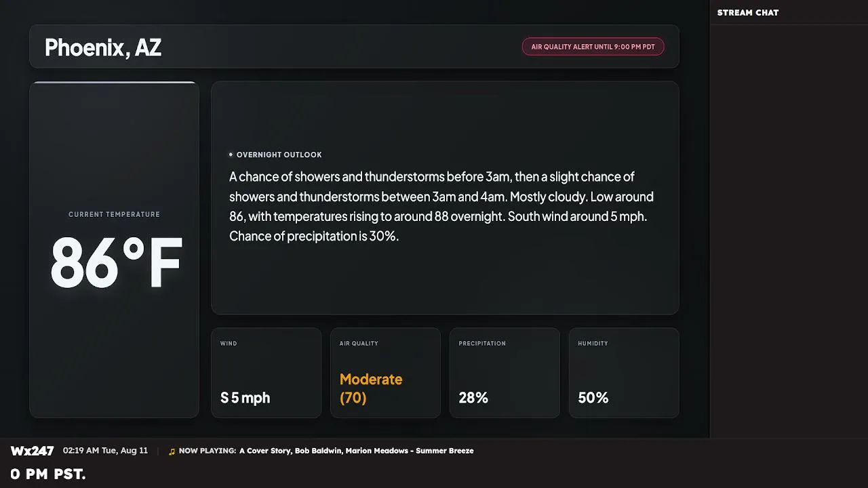
Task: Click the Current Temperature label
Action: pos(114,214)
